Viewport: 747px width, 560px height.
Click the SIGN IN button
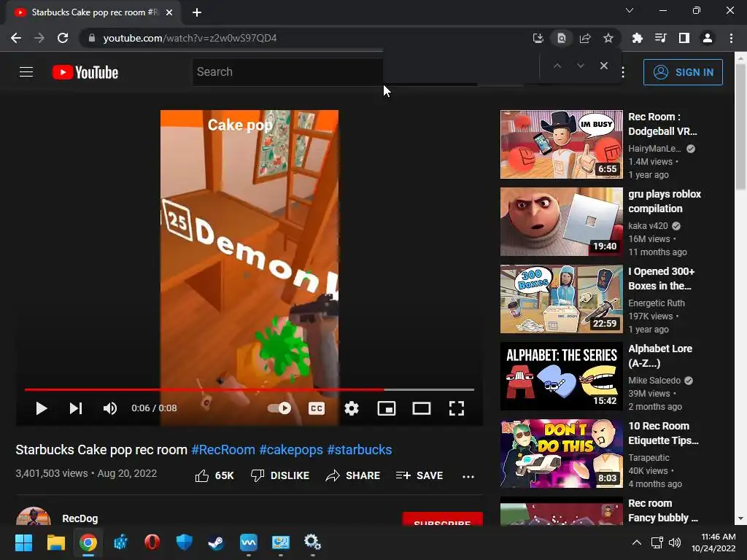(683, 72)
